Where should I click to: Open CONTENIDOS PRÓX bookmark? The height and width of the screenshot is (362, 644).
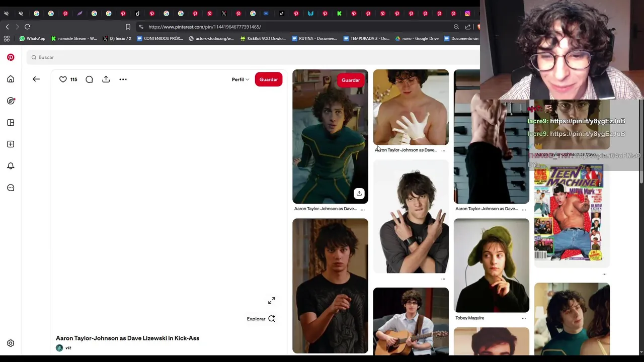click(x=160, y=38)
